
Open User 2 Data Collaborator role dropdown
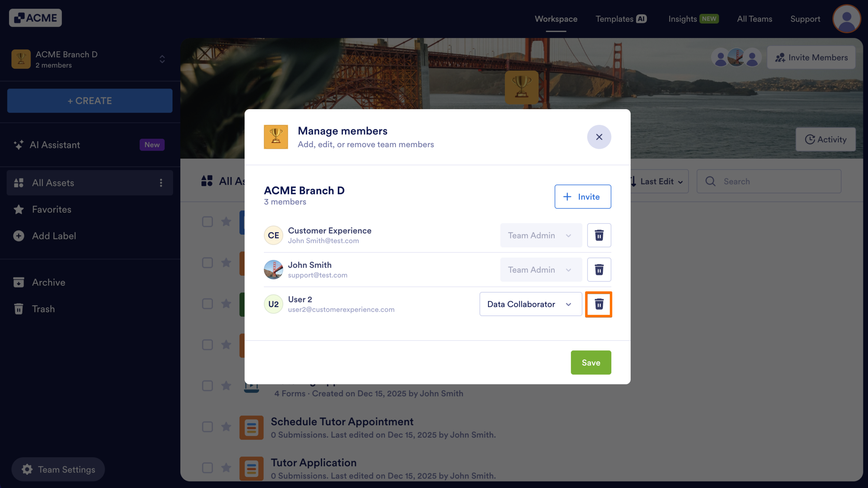click(531, 304)
